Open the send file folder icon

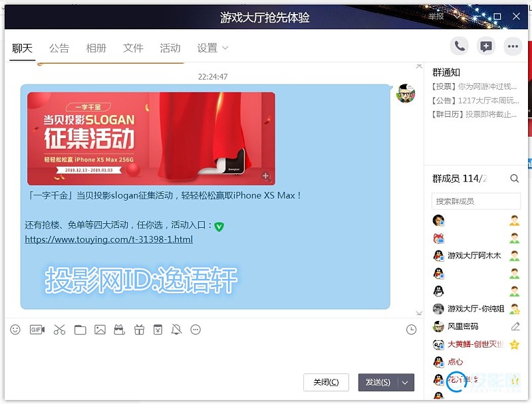[x=80, y=330]
